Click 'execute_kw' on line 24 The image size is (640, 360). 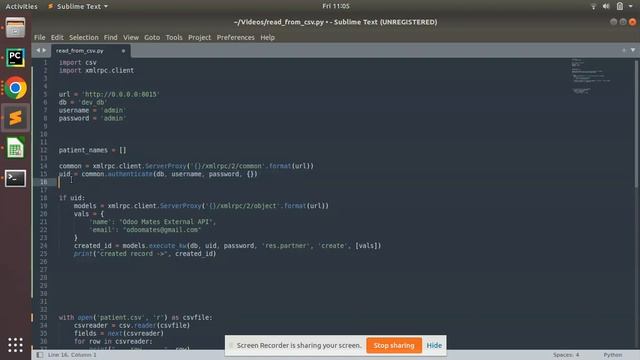coord(167,246)
